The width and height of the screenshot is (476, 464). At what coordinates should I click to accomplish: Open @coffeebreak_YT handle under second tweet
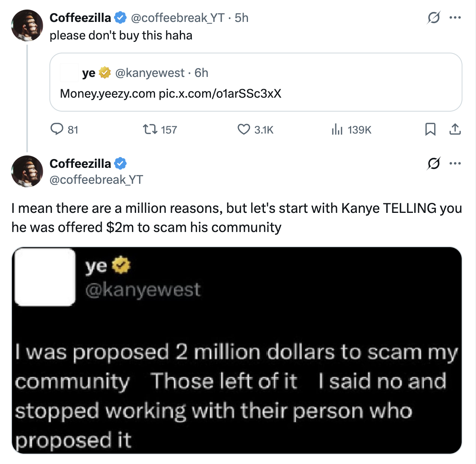pyautogui.click(x=96, y=180)
